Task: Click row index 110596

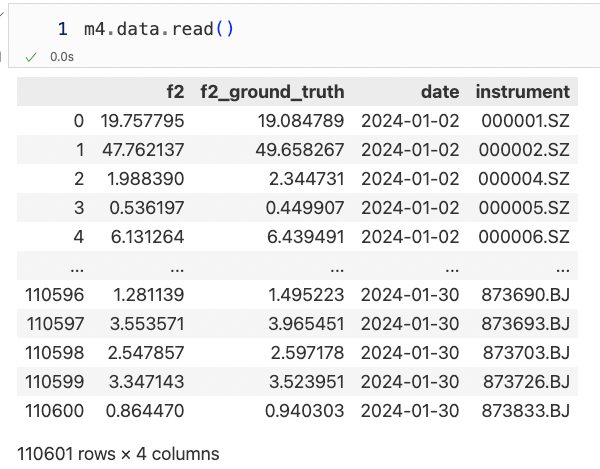Action: point(56,295)
